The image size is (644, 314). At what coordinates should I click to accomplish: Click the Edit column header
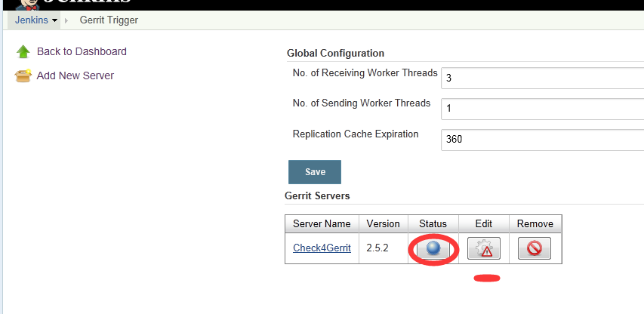tap(484, 223)
